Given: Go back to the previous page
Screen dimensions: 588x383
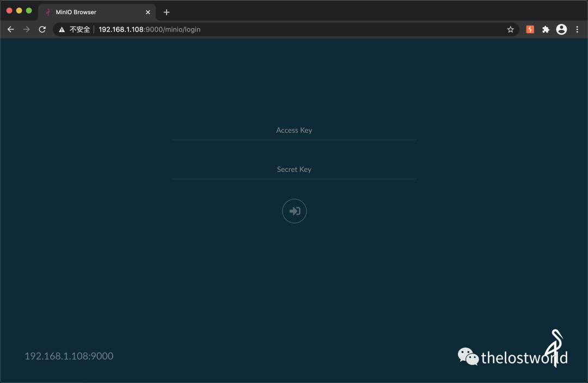Looking at the screenshot, I should tap(11, 29).
